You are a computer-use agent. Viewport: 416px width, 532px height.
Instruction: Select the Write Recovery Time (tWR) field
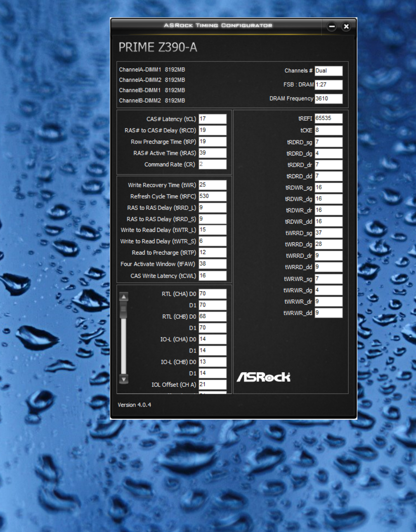pos(213,185)
